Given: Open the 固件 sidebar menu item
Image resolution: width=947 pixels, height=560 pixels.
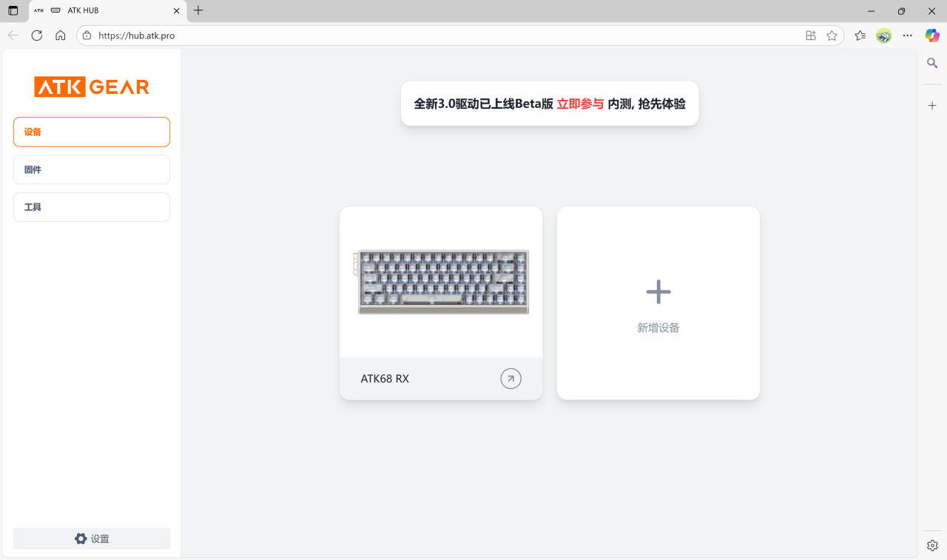Looking at the screenshot, I should point(92,169).
